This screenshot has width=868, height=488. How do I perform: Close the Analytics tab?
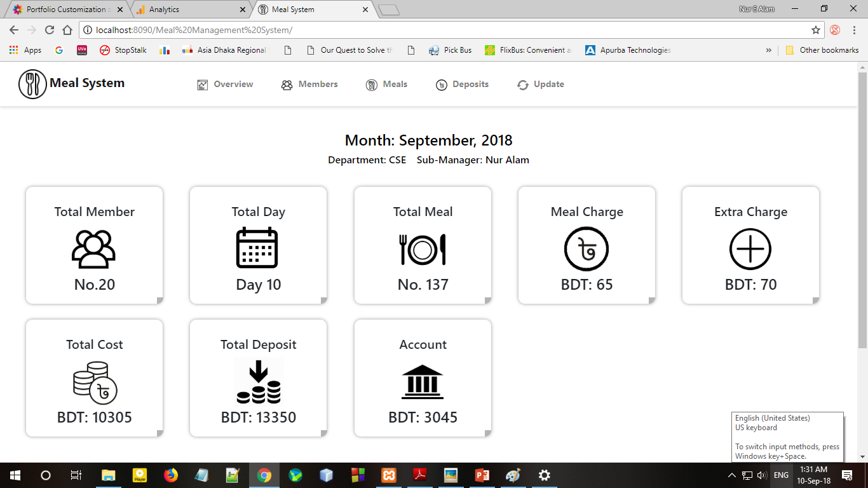click(x=242, y=10)
